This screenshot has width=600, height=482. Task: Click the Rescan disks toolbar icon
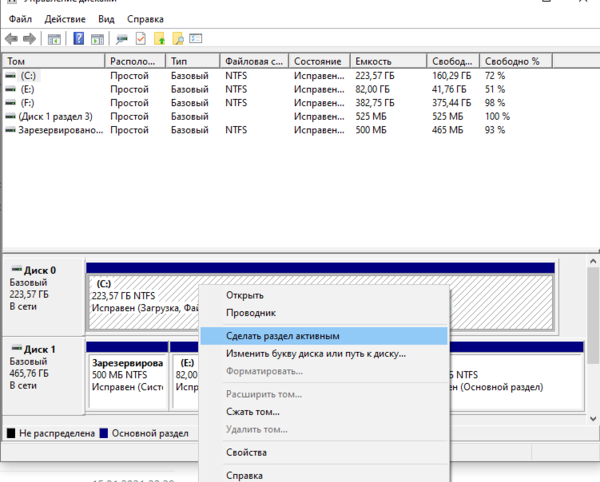[122, 39]
